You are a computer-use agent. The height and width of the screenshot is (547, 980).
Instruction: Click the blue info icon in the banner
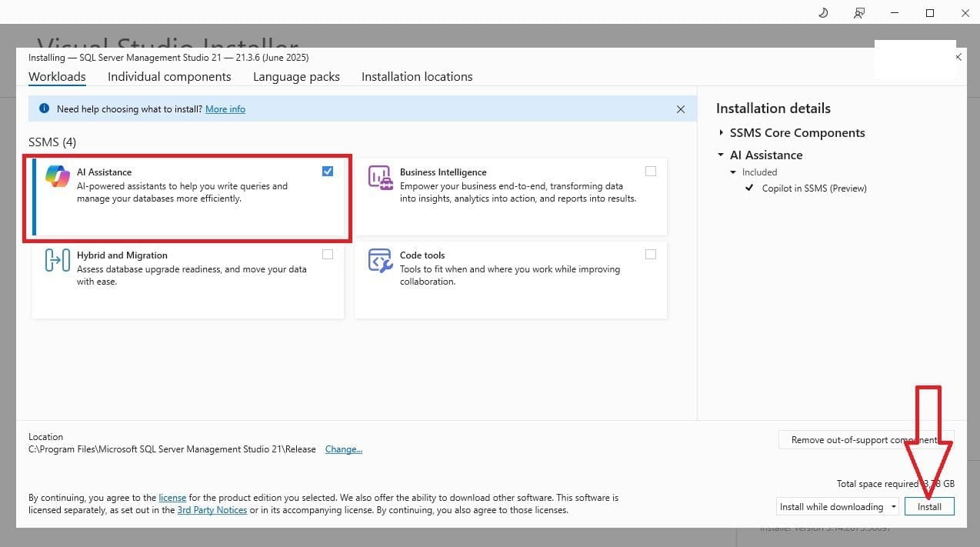click(x=44, y=109)
